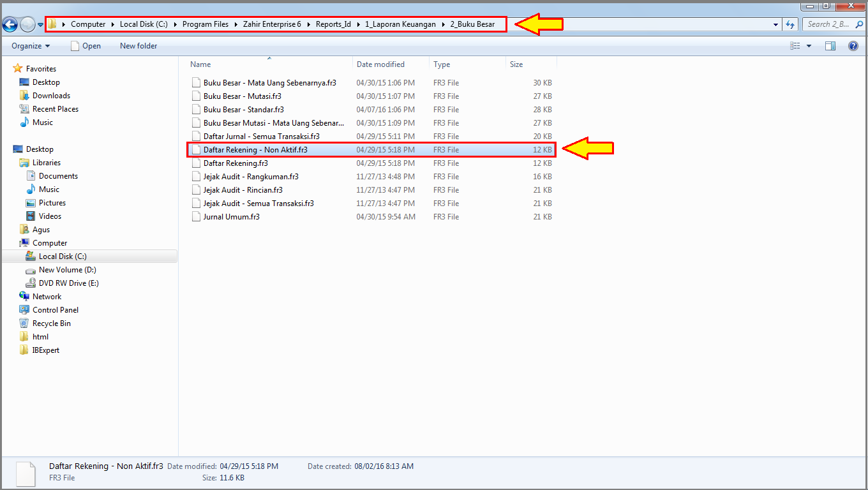Sort by the Type column header

pos(467,64)
